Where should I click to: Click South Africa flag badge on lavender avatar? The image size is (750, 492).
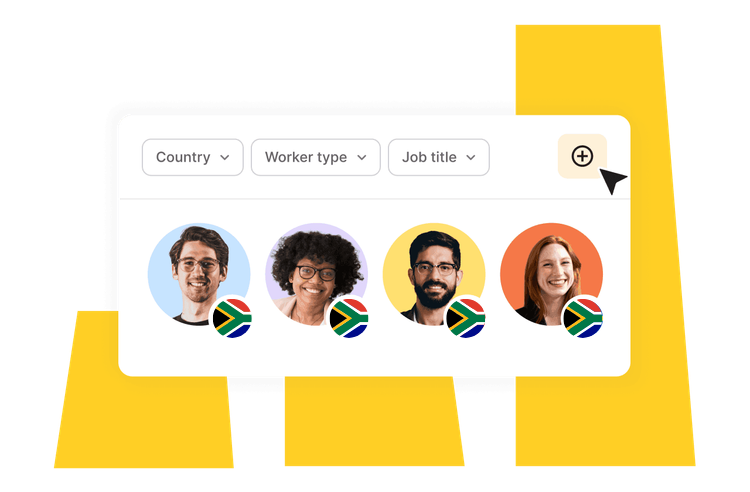coord(349,318)
